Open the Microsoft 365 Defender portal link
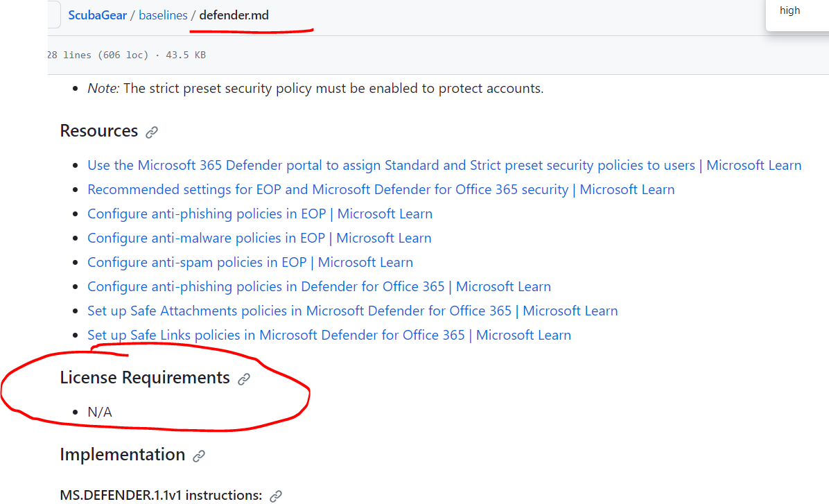The image size is (829, 504). tap(444, 165)
